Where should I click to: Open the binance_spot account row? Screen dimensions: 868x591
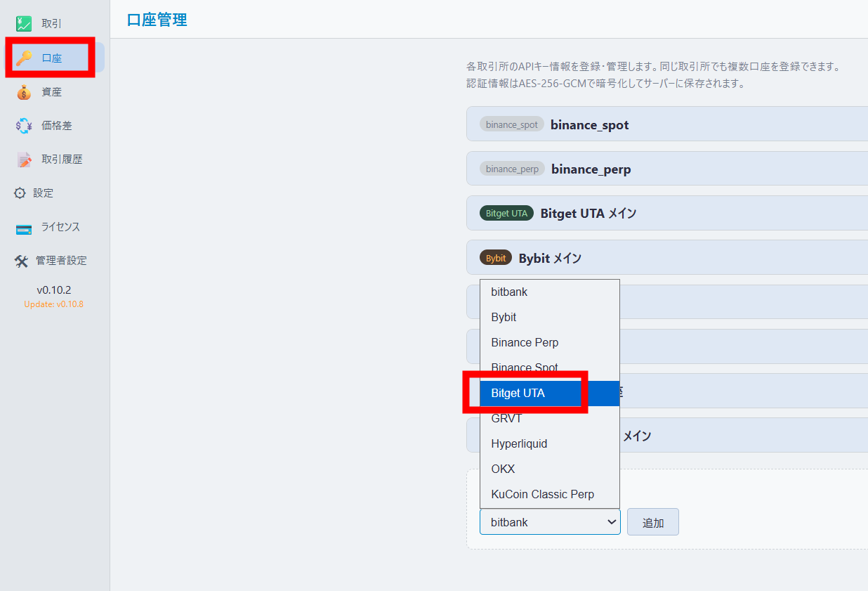pos(666,124)
